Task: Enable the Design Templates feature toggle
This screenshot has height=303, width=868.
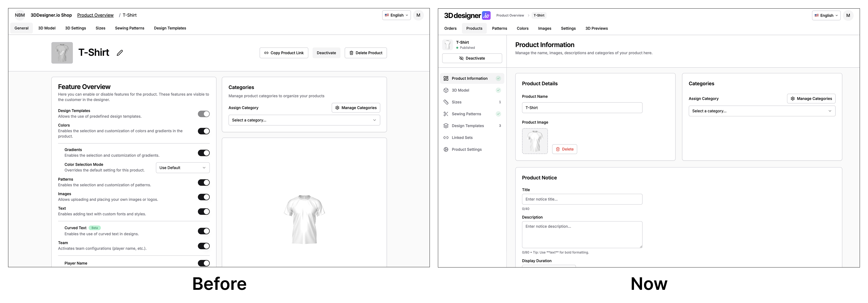Action: (x=204, y=114)
